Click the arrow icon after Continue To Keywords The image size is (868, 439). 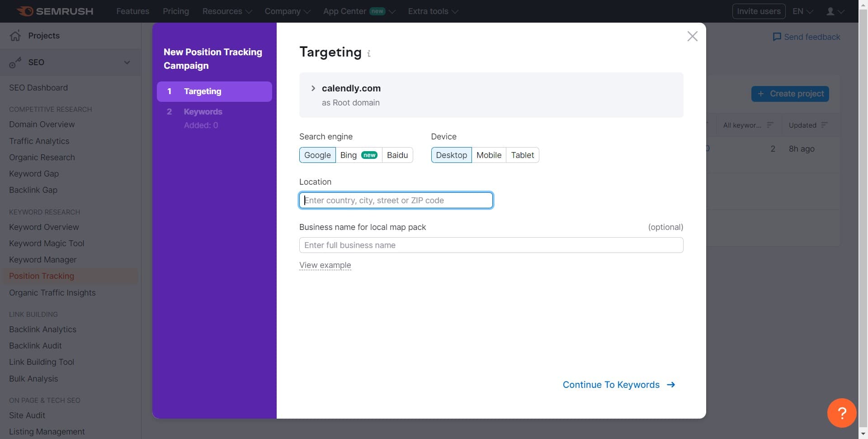click(671, 385)
